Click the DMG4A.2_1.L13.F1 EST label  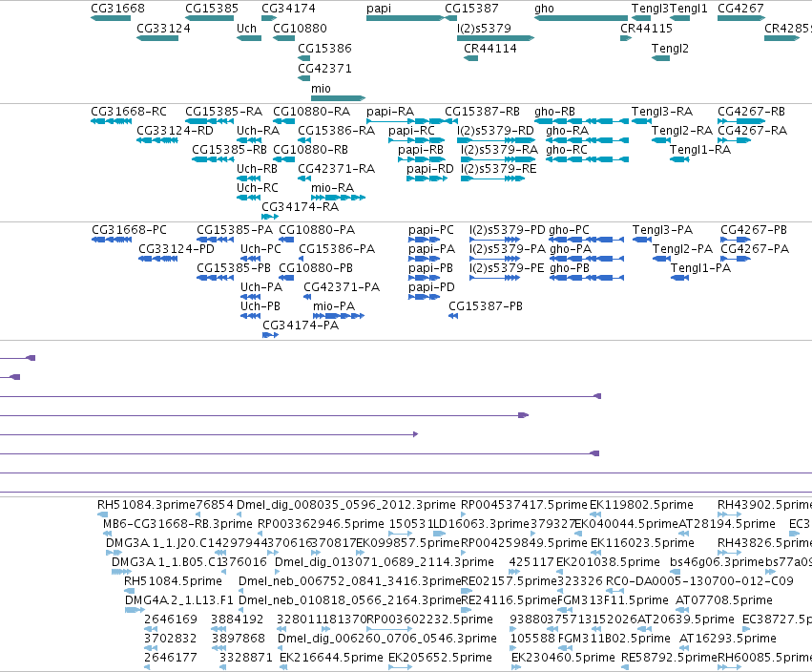pos(179,600)
